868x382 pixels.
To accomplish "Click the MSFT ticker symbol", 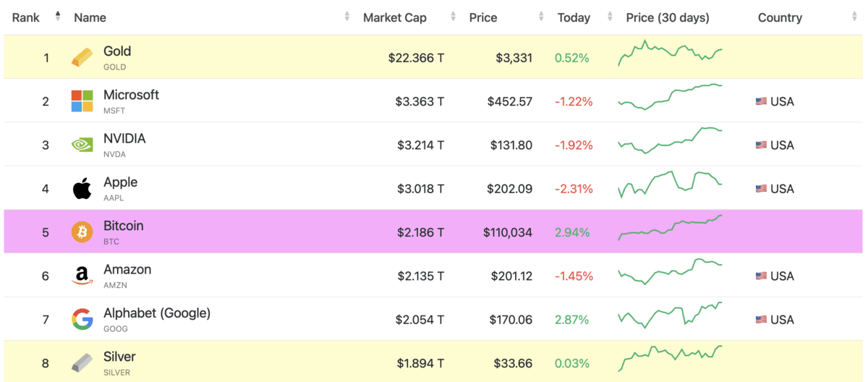I will [x=114, y=111].
